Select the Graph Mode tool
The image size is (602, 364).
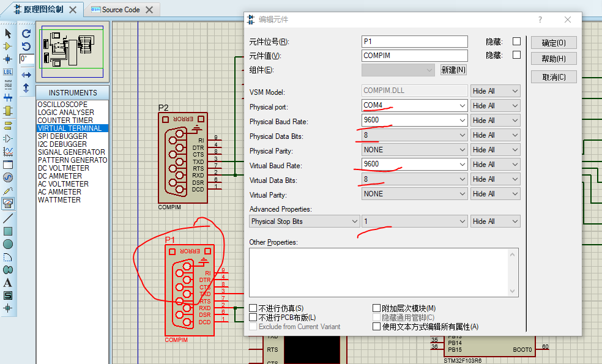click(x=8, y=151)
